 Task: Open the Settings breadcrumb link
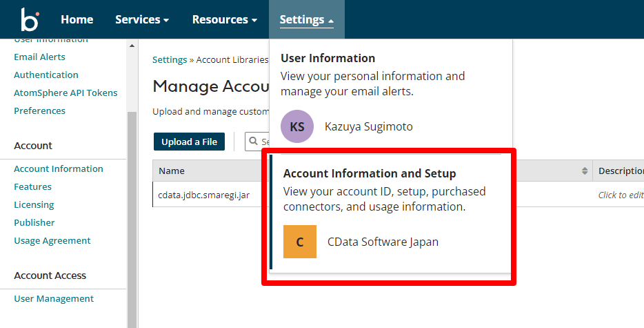point(170,60)
